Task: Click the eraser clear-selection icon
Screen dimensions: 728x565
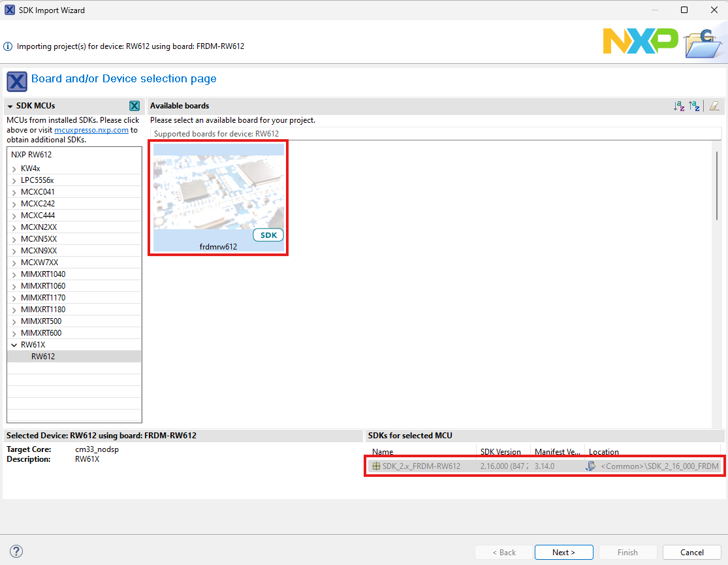Action: click(714, 106)
